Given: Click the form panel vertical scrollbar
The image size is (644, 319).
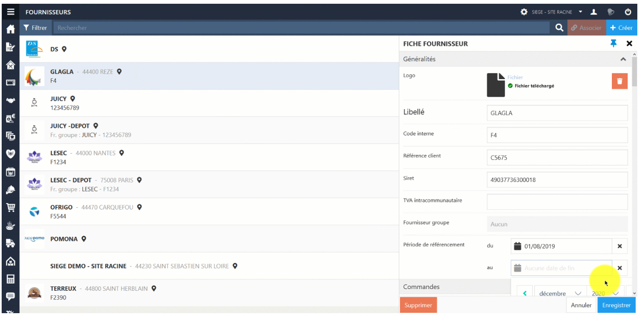Looking at the screenshot, I should (634, 72).
